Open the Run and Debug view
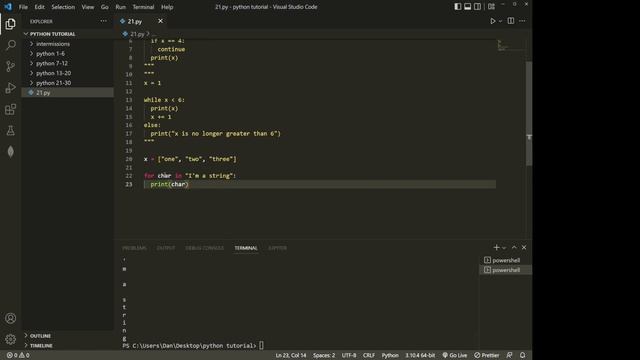 (x=11, y=88)
